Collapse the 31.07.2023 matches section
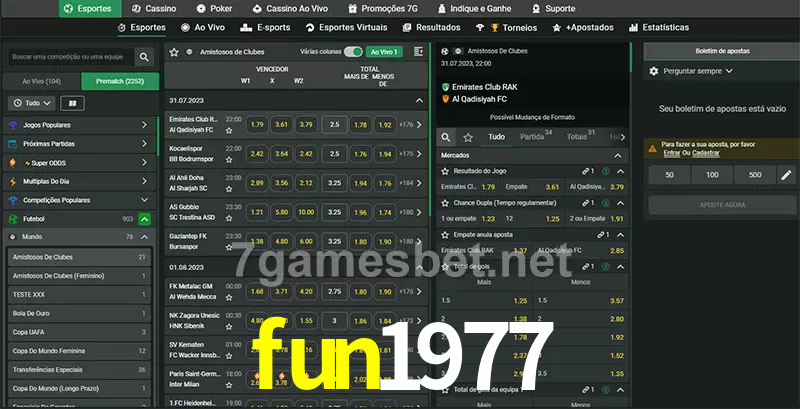Screen dimensions: 800x409 419,100
